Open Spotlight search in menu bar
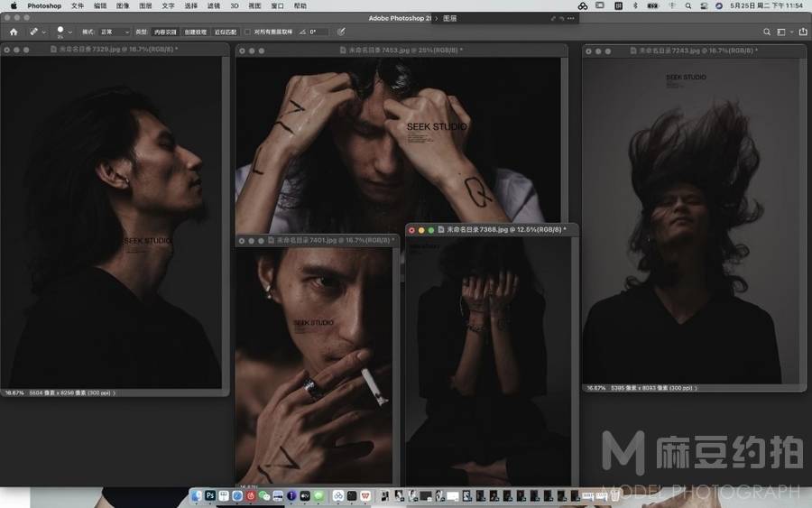Image resolution: width=812 pixels, height=508 pixels. [x=687, y=5]
